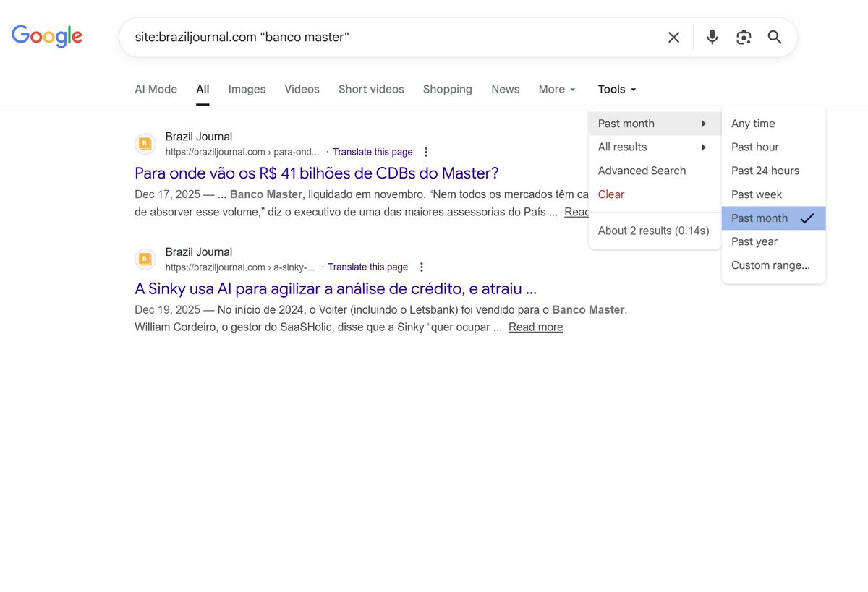Open the Short videos tab
The width and height of the screenshot is (868, 592).
(x=371, y=89)
